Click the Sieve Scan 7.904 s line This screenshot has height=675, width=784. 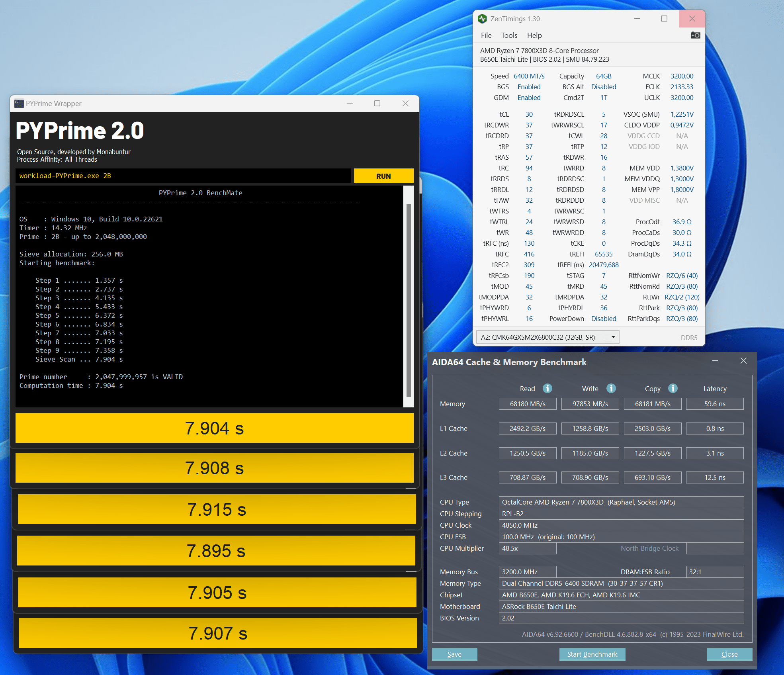[79, 359]
